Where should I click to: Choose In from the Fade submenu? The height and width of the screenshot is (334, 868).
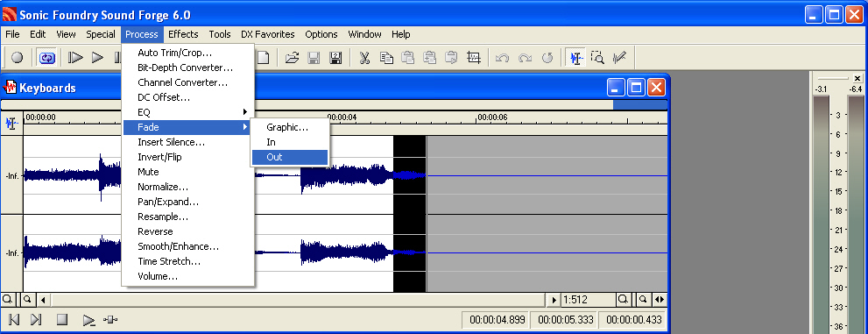click(290, 142)
